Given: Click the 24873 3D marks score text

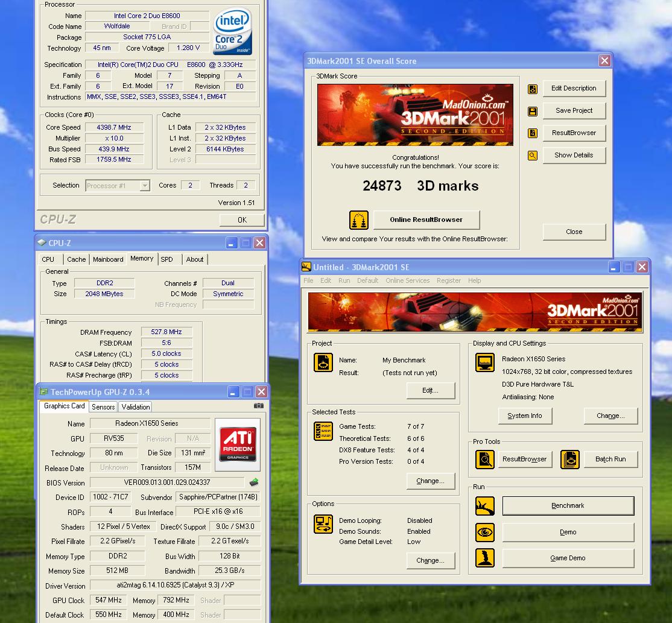Looking at the screenshot, I should click(x=420, y=186).
